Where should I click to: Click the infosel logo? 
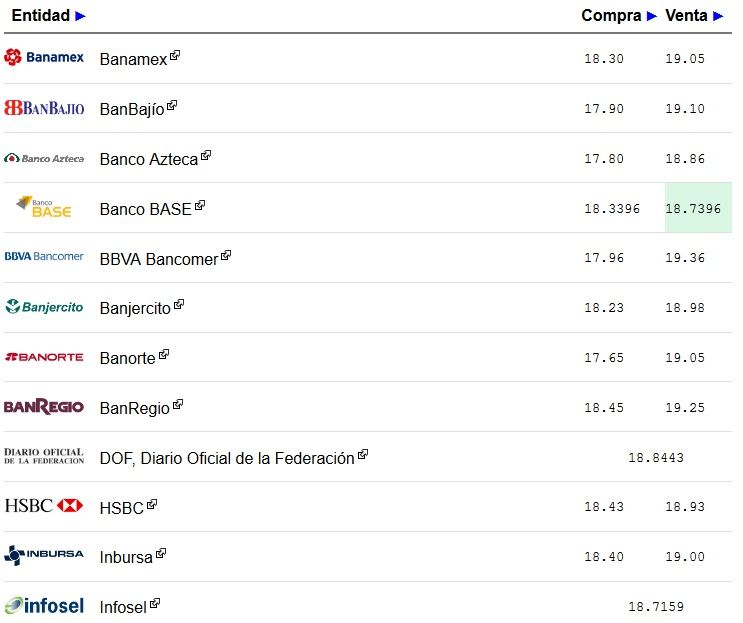(x=44, y=605)
